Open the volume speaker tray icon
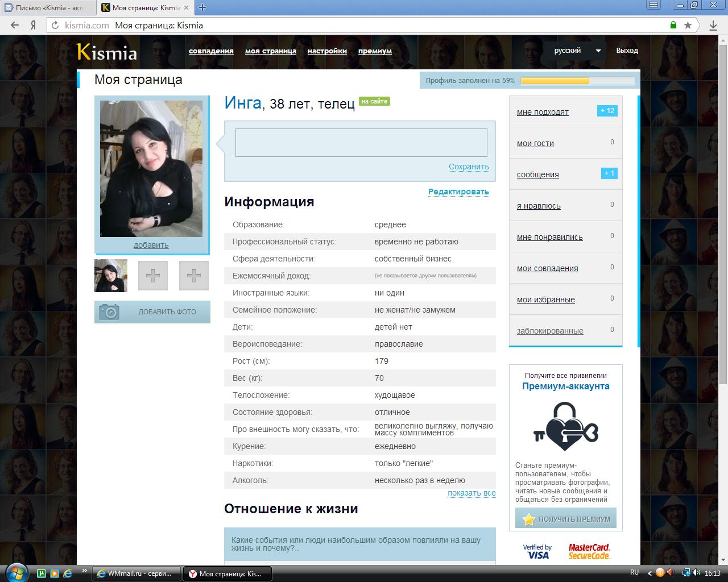728x582 pixels. click(x=697, y=573)
